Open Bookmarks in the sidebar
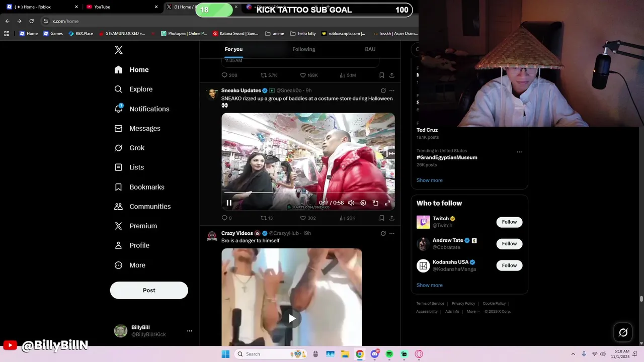Viewport: 644px width, 362px height. [x=140, y=187]
